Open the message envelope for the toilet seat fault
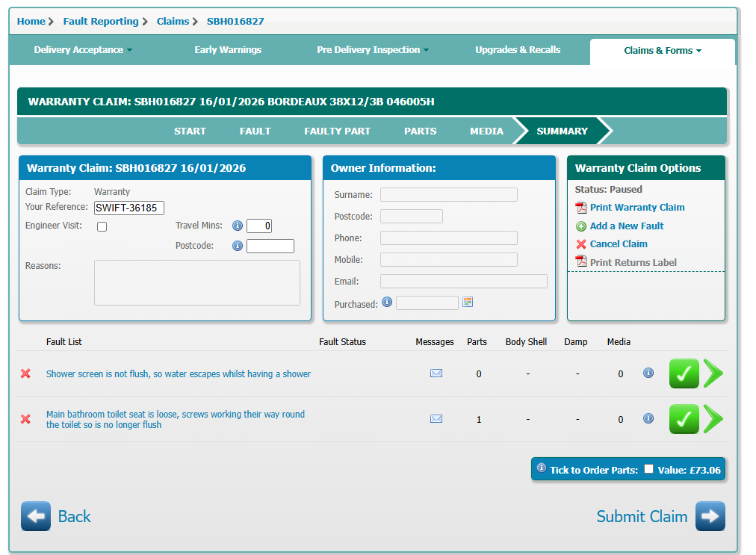The image size is (756, 555). click(436, 418)
